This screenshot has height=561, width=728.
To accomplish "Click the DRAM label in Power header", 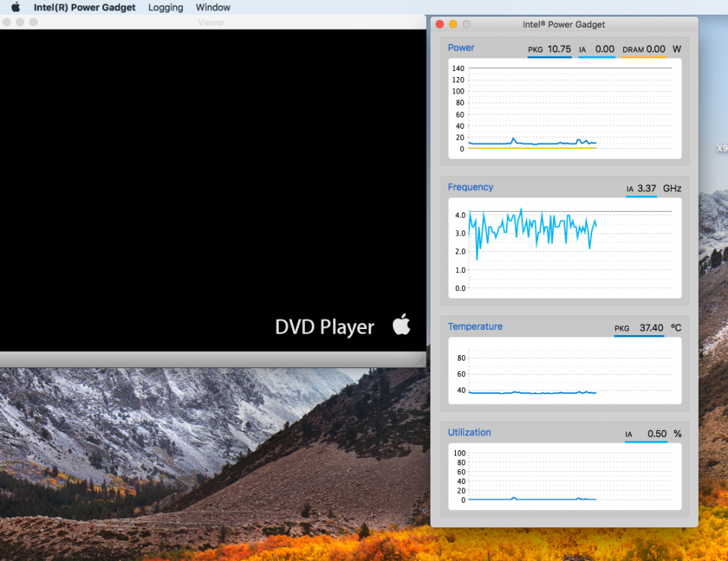I will 633,49.
